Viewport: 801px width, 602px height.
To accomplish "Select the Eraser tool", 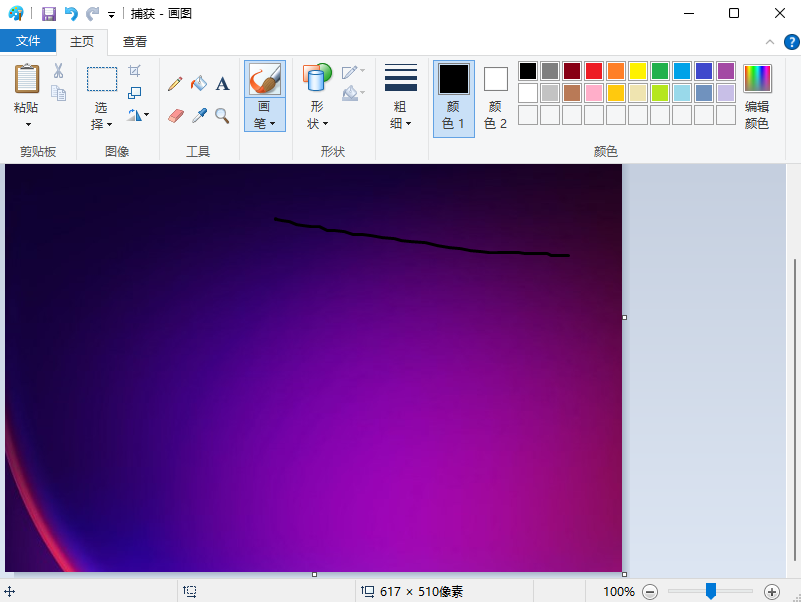I will click(x=174, y=115).
